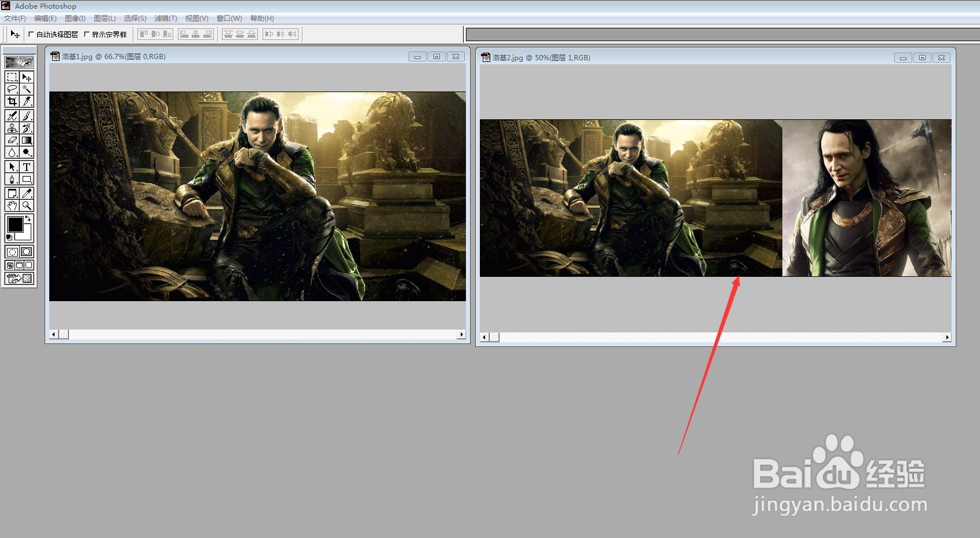Open the 文件(F) menu

[x=15, y=19]
